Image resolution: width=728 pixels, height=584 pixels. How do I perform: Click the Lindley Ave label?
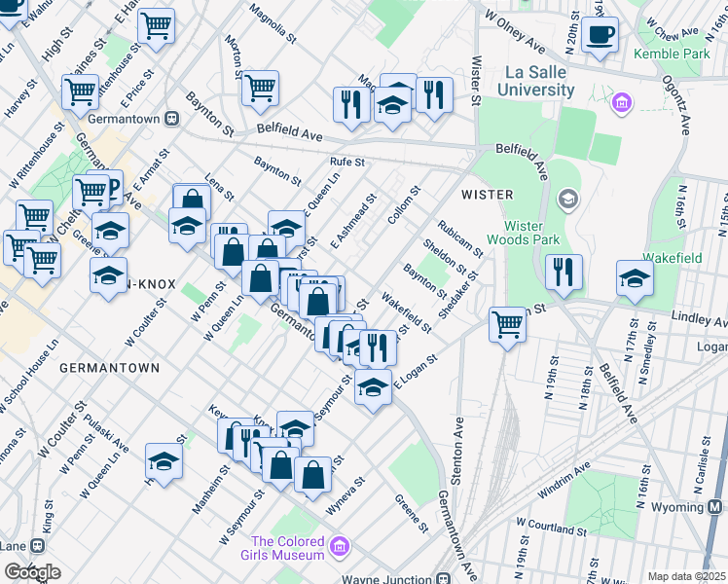click(x=699, y=319)
